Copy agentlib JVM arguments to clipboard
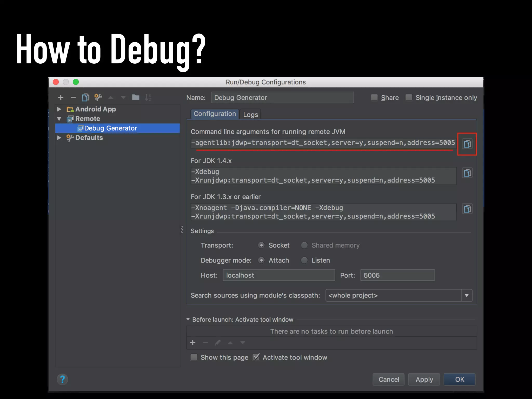Screen dimensions: 532x399 467,144
